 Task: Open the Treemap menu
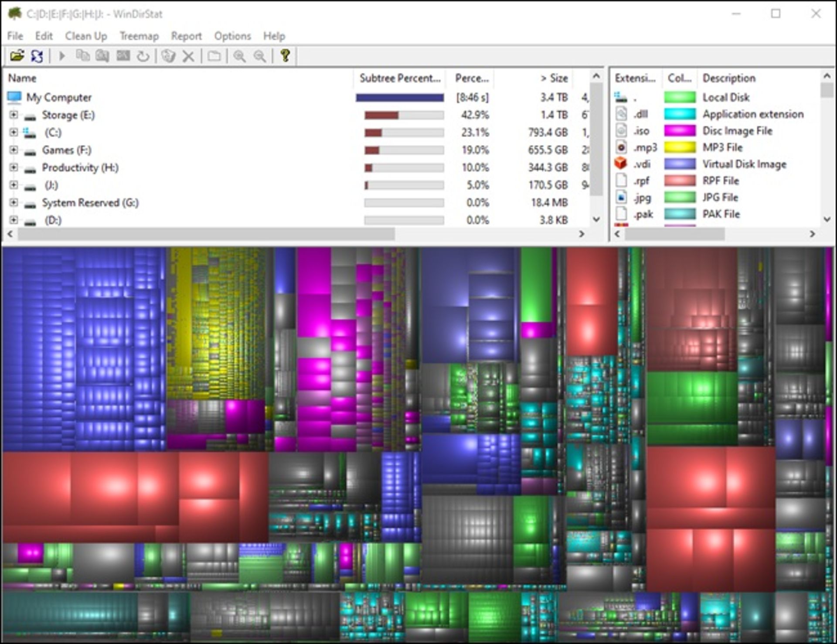(139, 36)
